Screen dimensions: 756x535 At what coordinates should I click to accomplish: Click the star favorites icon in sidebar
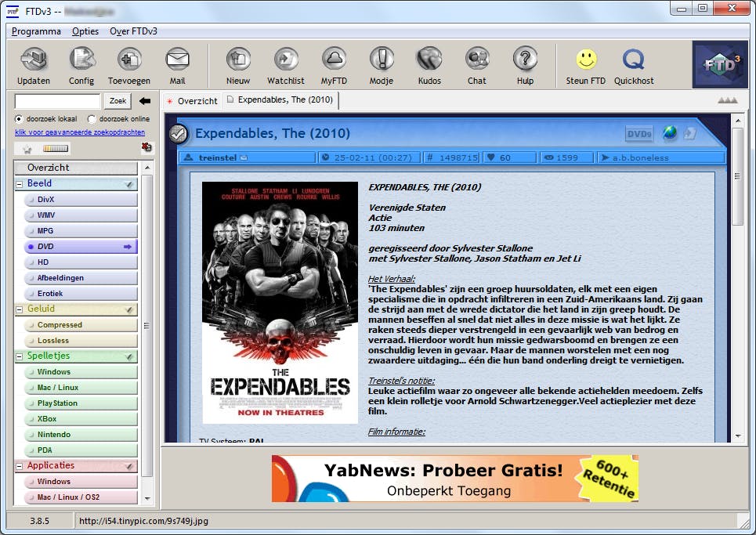(x=27, y=150)
